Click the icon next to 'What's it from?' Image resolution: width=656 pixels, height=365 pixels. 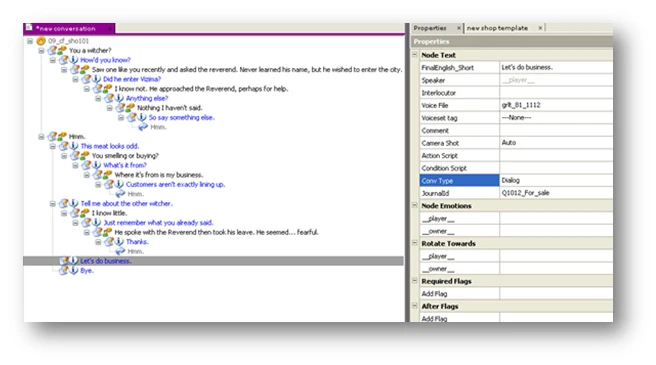pyautogui.click(x=91, y=165)
